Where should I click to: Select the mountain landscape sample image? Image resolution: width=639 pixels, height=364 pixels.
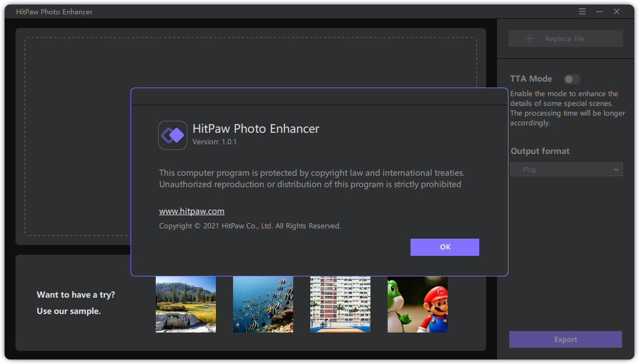186,304
